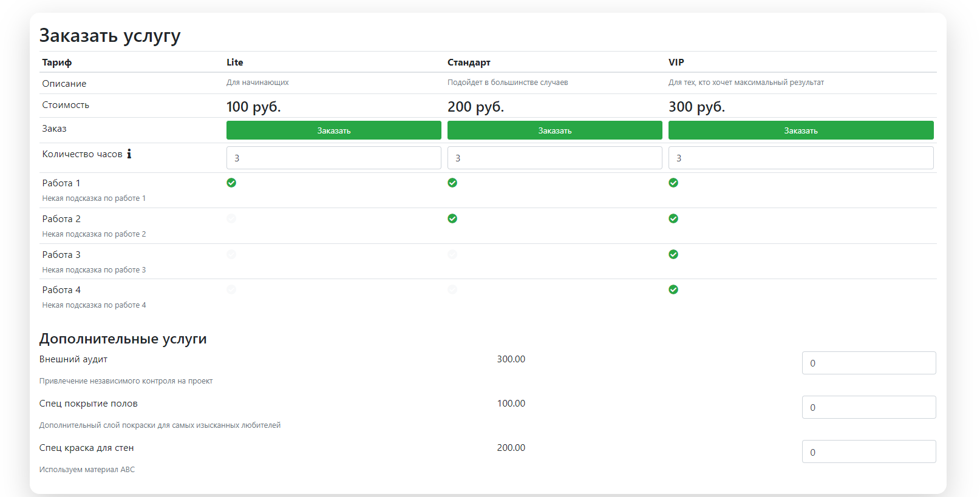Click Работа 2 checkmark in VIP column
The width and height of the screenshot is (980, 497).
673,218
